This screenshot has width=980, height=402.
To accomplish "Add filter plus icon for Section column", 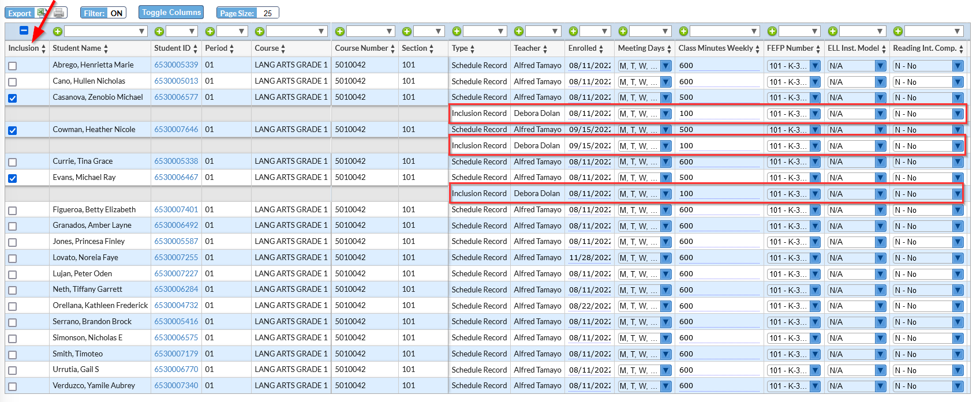I will tap(407, 31).
